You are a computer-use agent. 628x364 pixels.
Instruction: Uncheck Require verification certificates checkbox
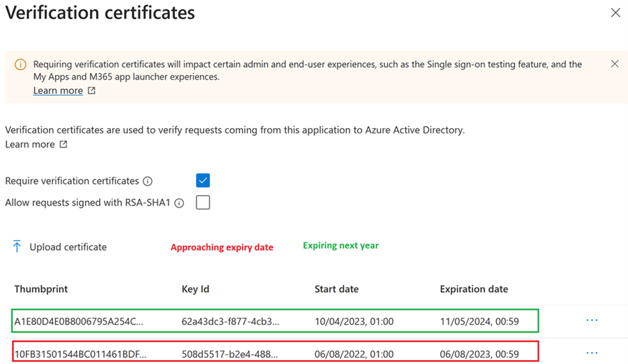point(203,180)
